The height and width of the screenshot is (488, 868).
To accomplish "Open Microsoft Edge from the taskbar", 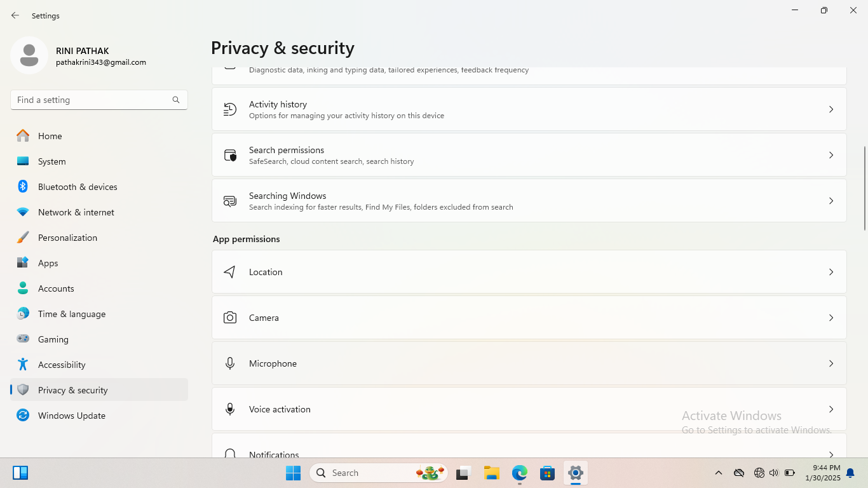I will point(520,473).
